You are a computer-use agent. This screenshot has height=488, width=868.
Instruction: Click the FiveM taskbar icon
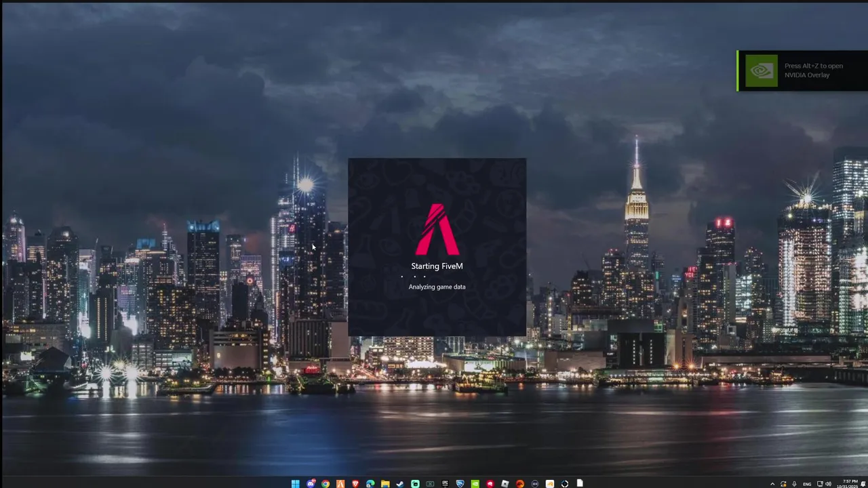(340, 484)
